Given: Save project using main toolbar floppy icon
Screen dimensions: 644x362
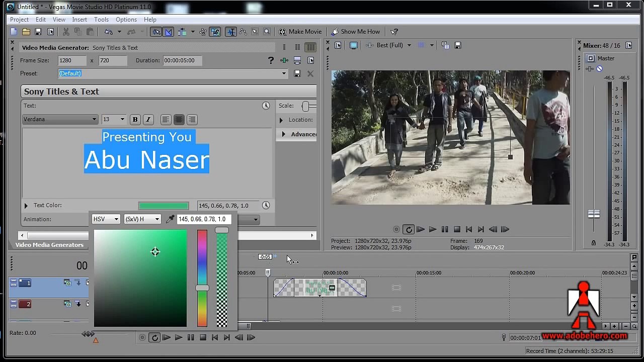Looking at the screenshot, I should pyautogui.click(x=38, y=32).
